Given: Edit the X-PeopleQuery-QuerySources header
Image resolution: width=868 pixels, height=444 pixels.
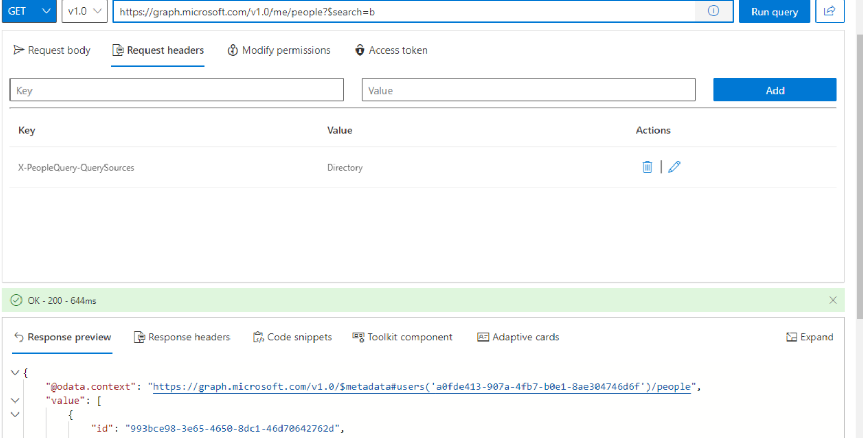Looking at the screenshot, I should (x=674, y=167).
